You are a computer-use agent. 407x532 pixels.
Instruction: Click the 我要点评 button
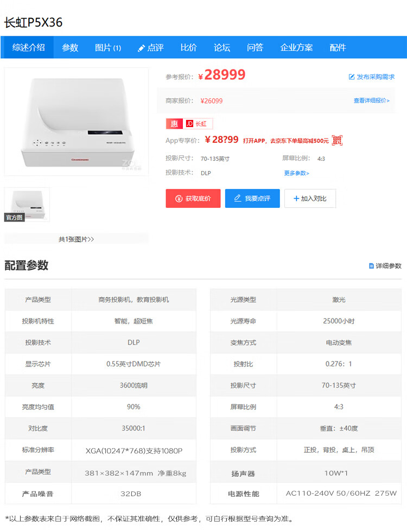pos(252,199)
